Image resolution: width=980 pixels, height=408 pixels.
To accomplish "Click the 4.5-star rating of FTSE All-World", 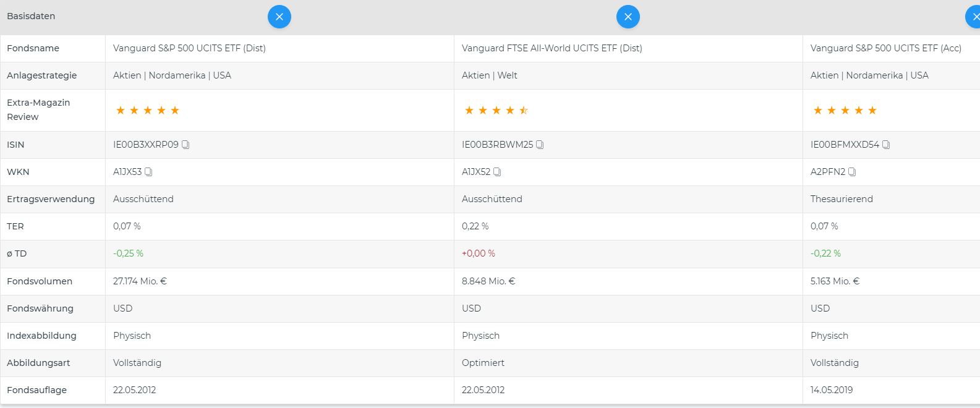I will click(496, 110).
